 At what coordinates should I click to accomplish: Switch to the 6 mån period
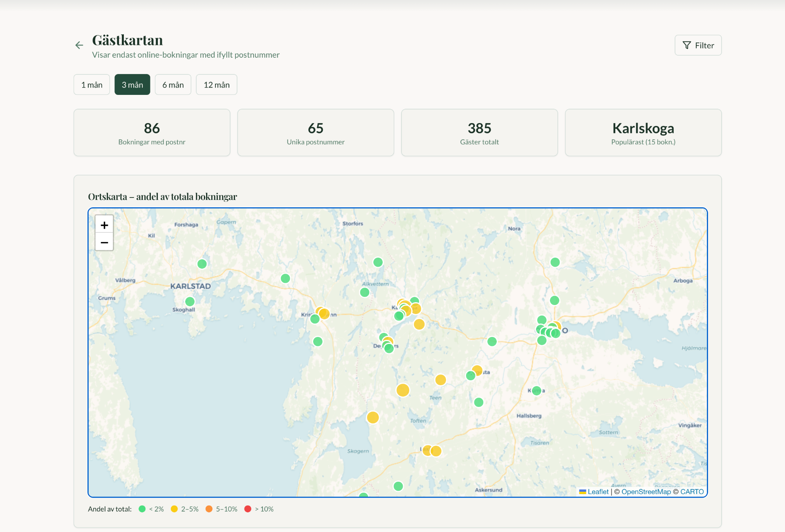[x=173, y=85]
